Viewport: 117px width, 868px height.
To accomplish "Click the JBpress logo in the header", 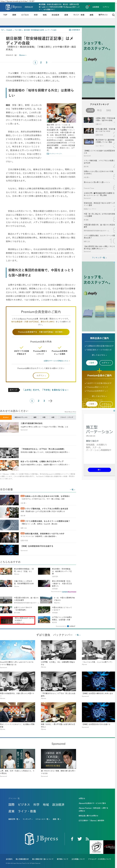I will (14, 7).
